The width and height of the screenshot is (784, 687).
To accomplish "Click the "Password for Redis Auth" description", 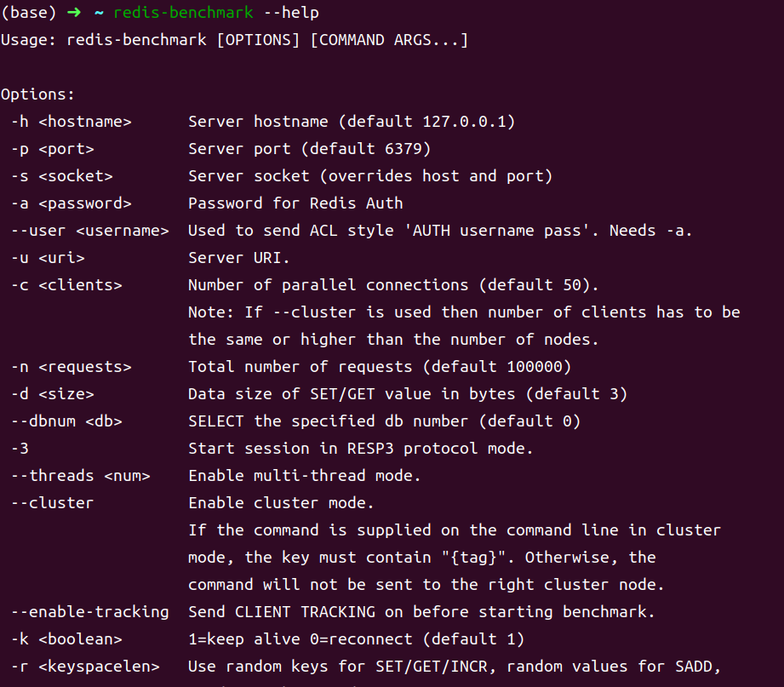I will (x=295, y=203).
